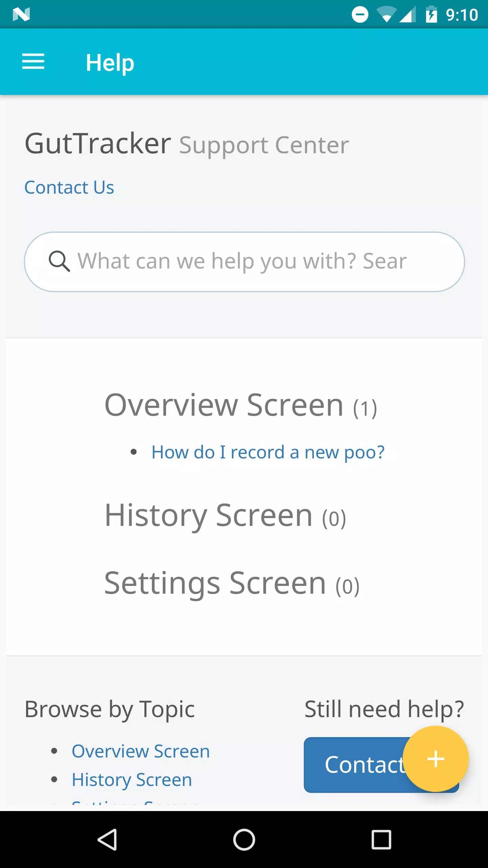Screen dimensions: 488x868
Task: Tap the Wi-Fi status bar icon
Action: tap(386, 14)
